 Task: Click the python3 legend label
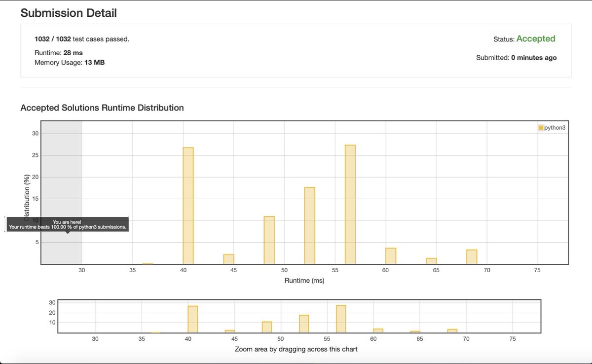(x=555, y=128)
